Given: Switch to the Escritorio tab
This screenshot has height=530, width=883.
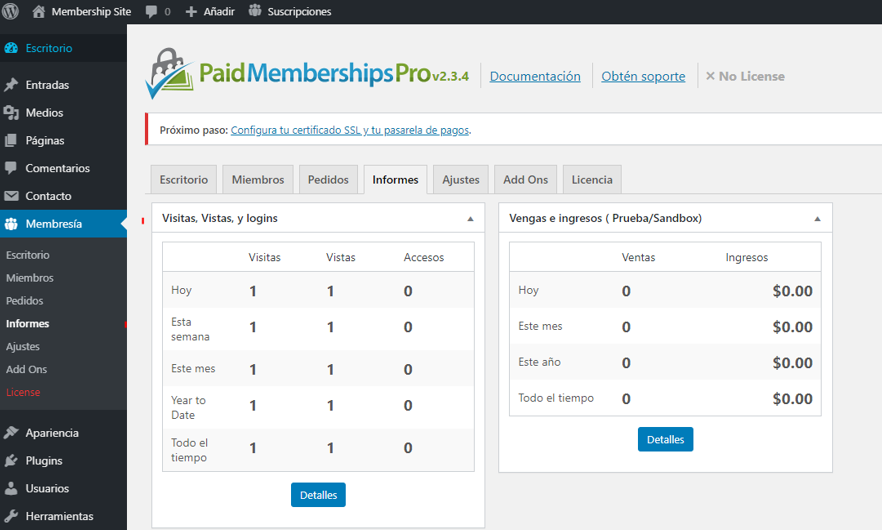Looking at the screenshot, I should click(x=184, y=180).
